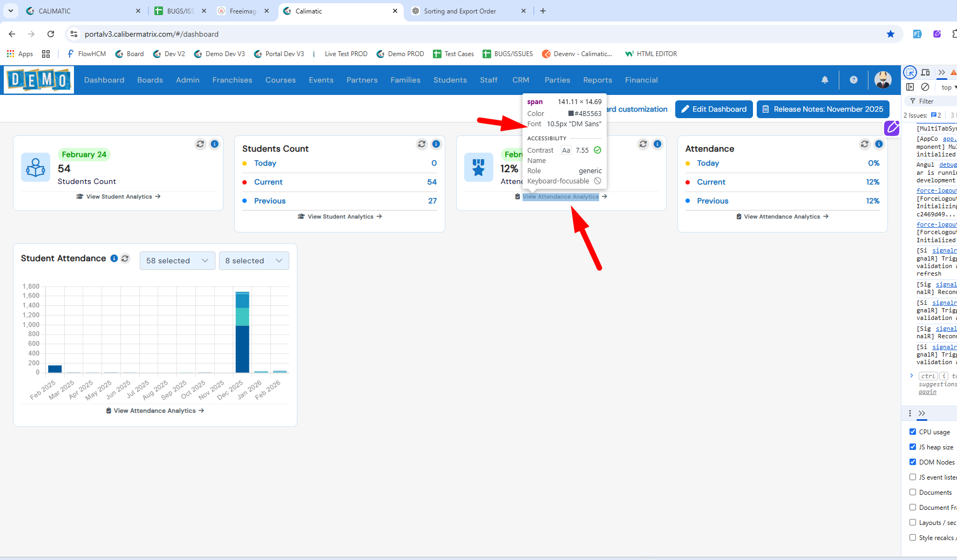
Task: Enable JS event listeners monitor
Action: [x=913, y=477]
